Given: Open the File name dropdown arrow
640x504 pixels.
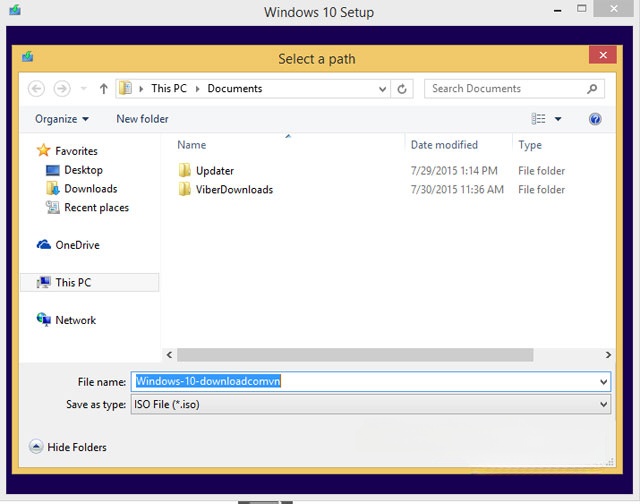Looking at the screenshot, I should [604, 382].
